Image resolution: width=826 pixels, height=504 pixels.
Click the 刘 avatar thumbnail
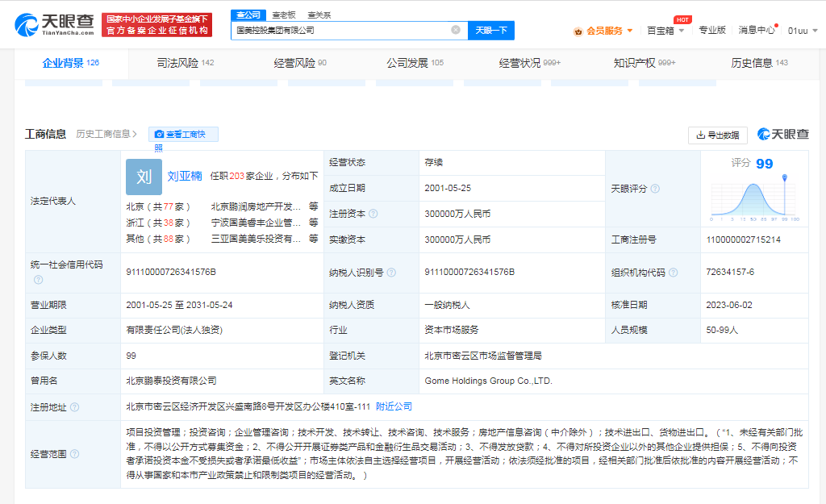144,177
